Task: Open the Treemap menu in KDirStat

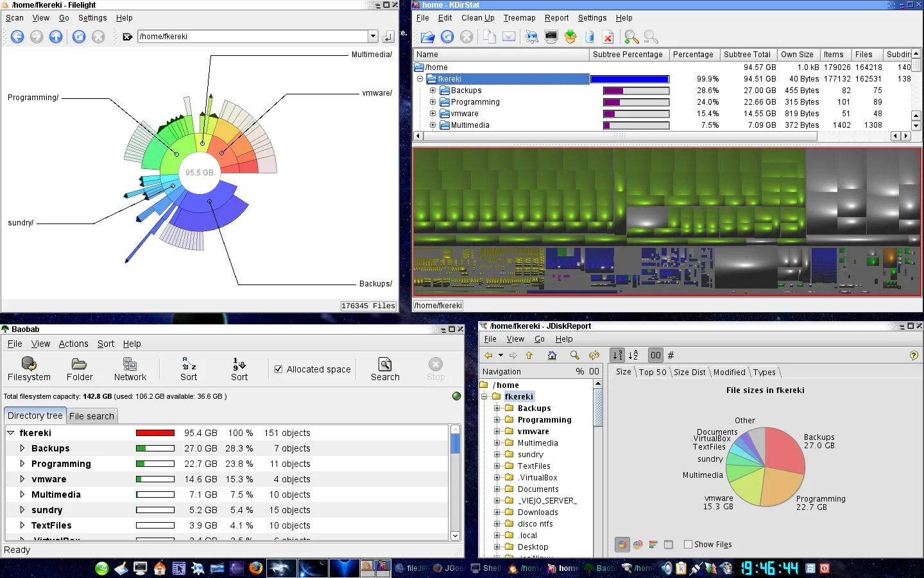Action: tap(519, 18)
